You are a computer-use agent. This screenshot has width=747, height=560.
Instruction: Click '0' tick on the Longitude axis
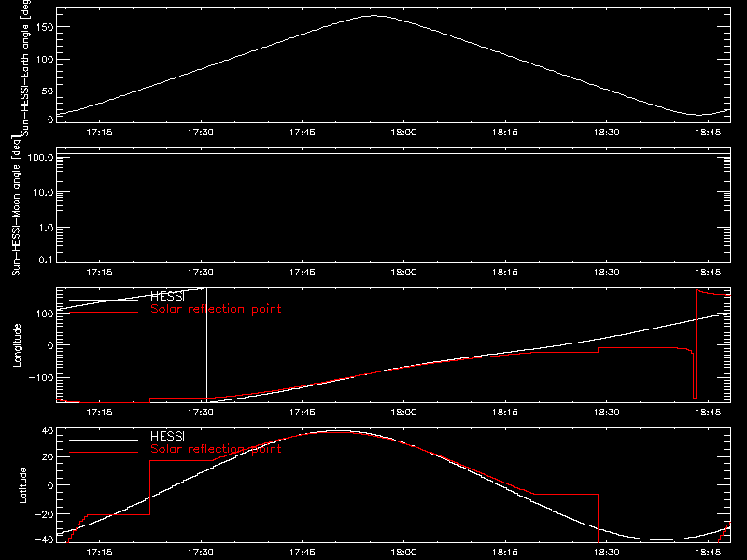(x=50, y=345)
